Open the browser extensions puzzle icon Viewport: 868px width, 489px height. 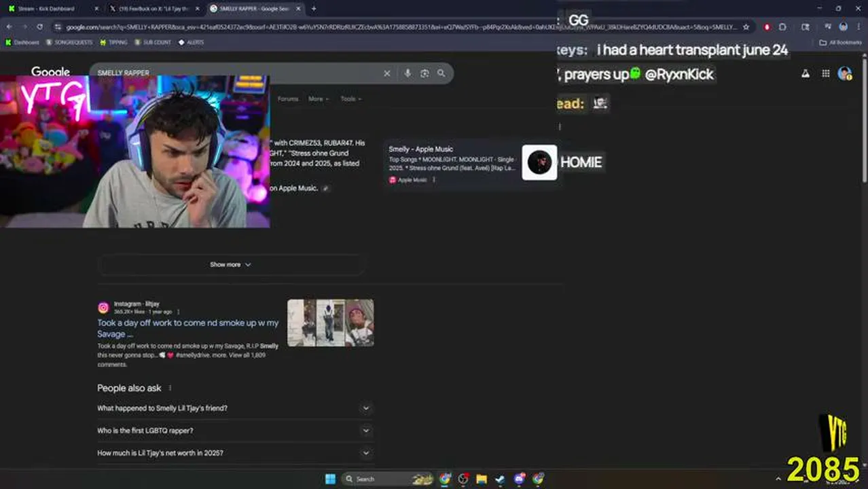coord(782,26)
